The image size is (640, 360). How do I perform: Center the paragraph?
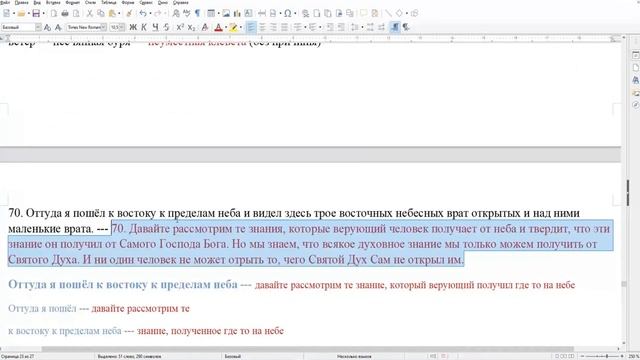(262, 27)
